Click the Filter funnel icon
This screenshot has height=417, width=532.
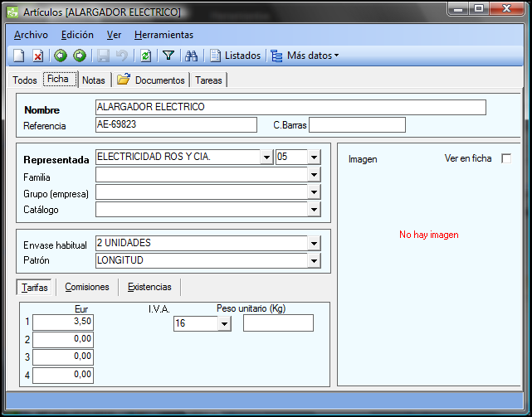point(168,56)
